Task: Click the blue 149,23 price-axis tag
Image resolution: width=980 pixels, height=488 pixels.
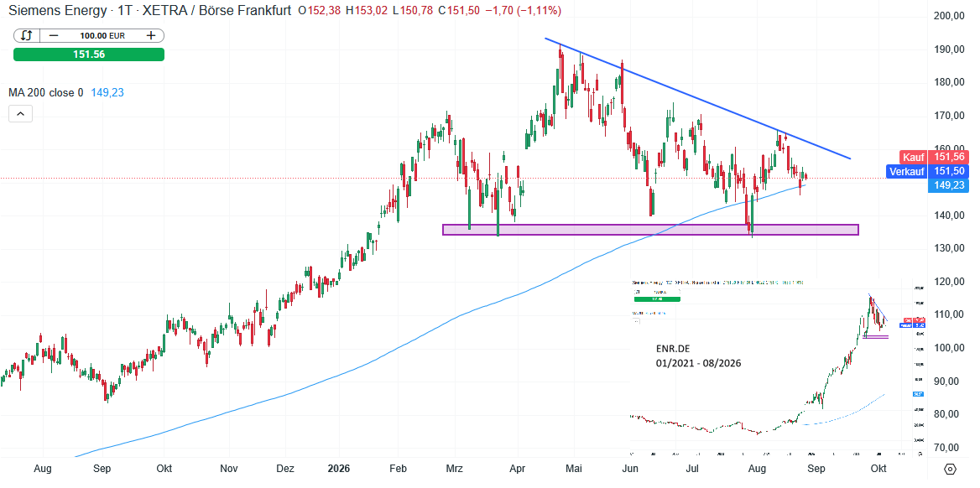Action: click(x=948, y=185)
